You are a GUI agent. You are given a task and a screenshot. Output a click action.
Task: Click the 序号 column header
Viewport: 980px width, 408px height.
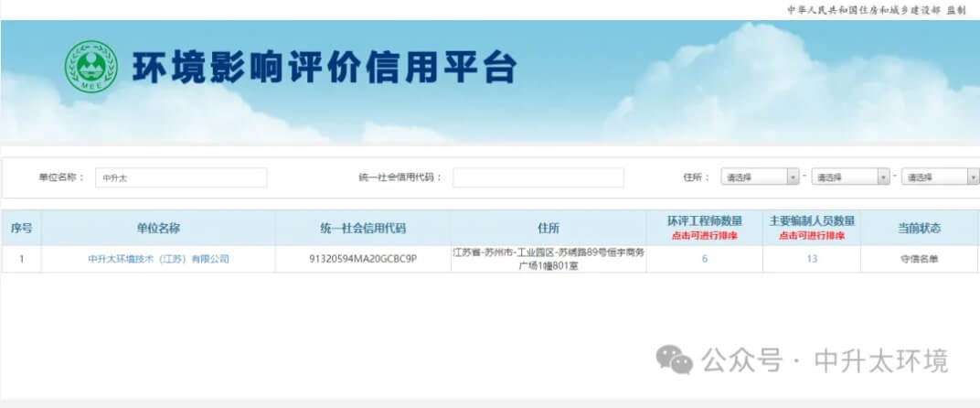point(21,228)
